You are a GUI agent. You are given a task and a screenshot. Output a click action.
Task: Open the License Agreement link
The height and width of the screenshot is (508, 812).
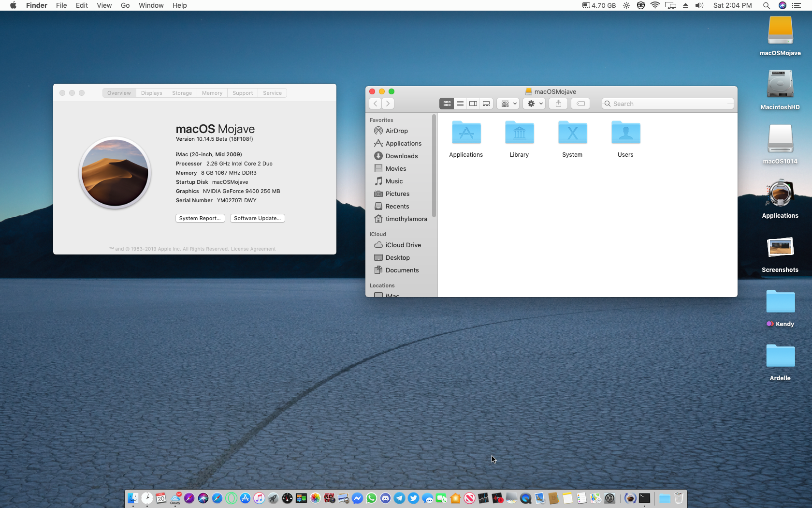coord(253,249)
